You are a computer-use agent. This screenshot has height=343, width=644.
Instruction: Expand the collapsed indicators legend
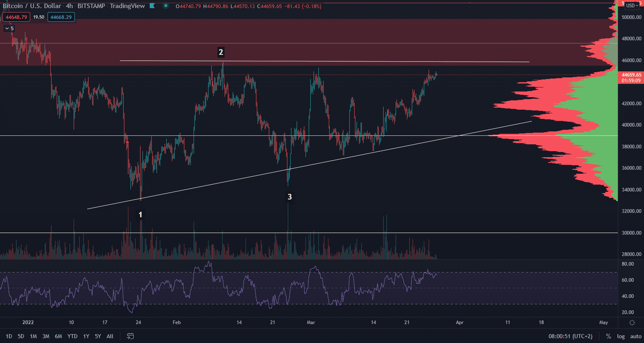[x=9, y=29]
